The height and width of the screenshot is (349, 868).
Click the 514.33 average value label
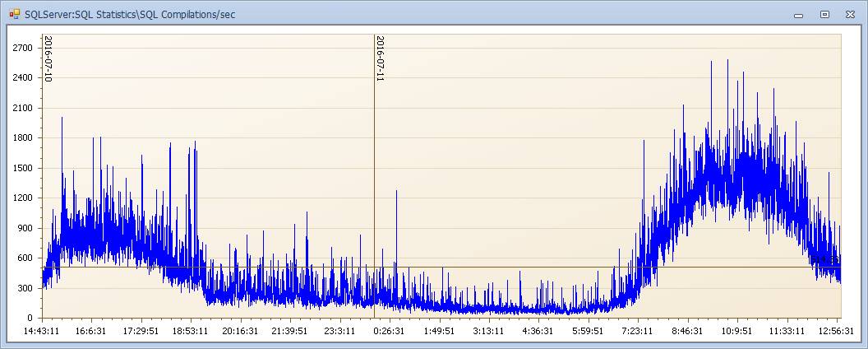[x=826, y=260]
